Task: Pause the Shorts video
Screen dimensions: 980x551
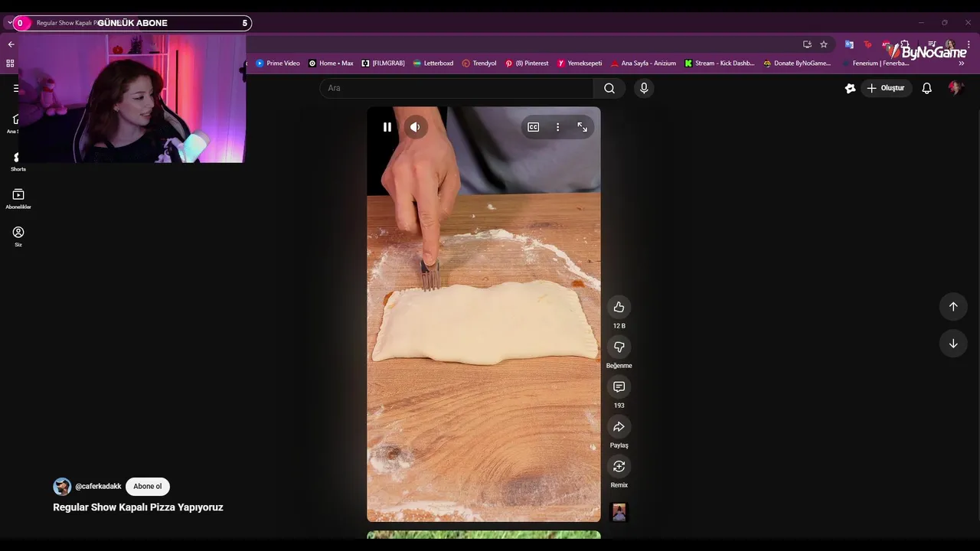Action: pos(387,127)
